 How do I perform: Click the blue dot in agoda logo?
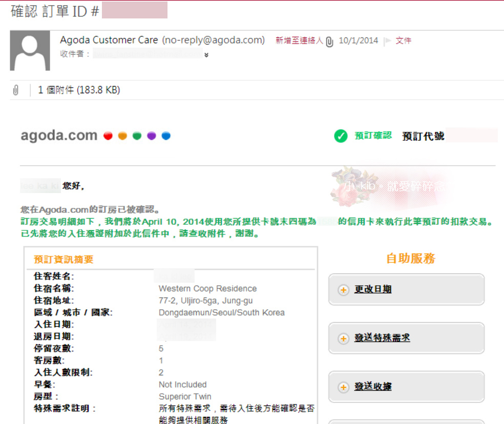[166, 136]
